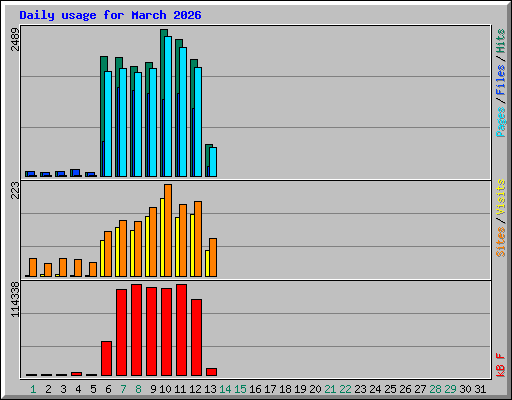Click the cyan files bar for day 8
512x400 pixels.
tap(138, 125)
